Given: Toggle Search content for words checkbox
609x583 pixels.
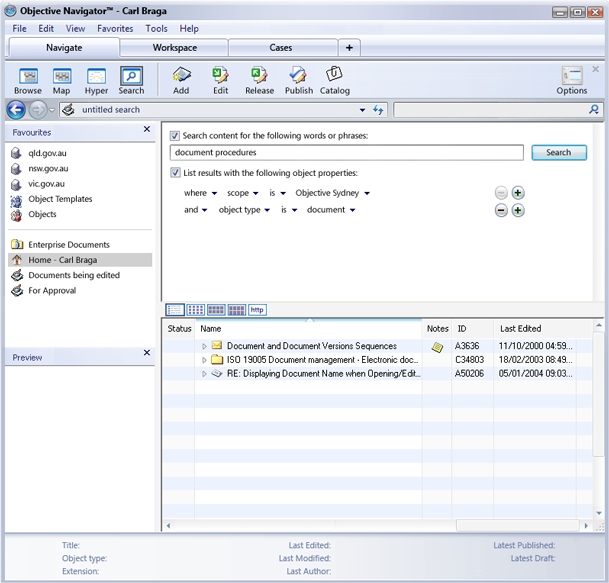Looking at the screenshot, I should [x=175, y=136].
